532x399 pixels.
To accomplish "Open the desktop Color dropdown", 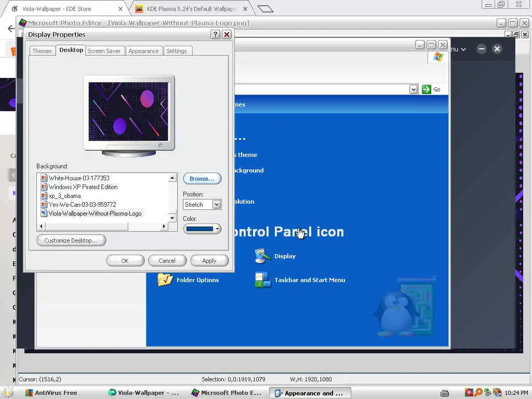I will (202, 229).
